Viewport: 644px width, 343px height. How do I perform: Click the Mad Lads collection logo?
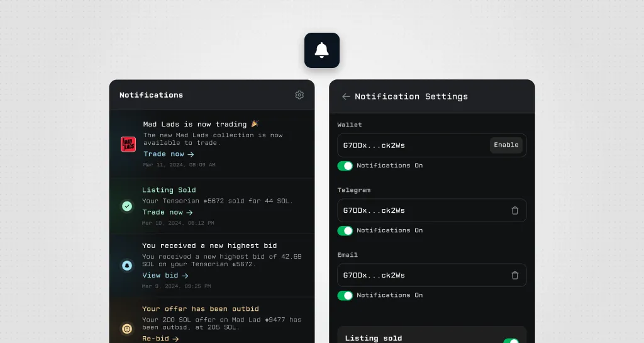point(128,144)
